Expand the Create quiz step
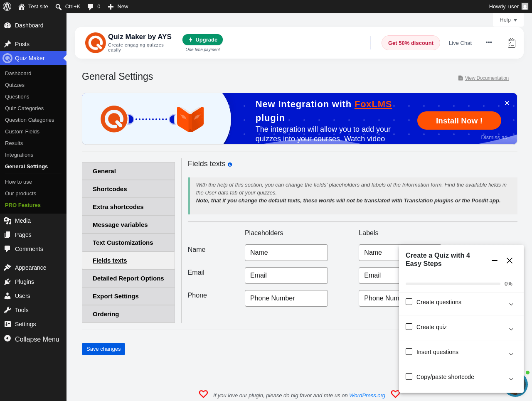Viewport: 532px width, 401px height. coord(511,329)
